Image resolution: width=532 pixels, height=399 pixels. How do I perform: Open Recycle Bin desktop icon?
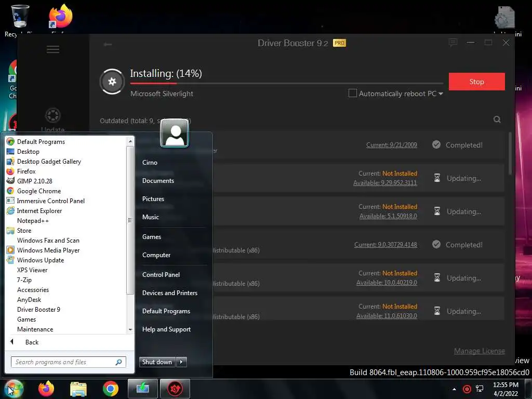pos(20,17)
